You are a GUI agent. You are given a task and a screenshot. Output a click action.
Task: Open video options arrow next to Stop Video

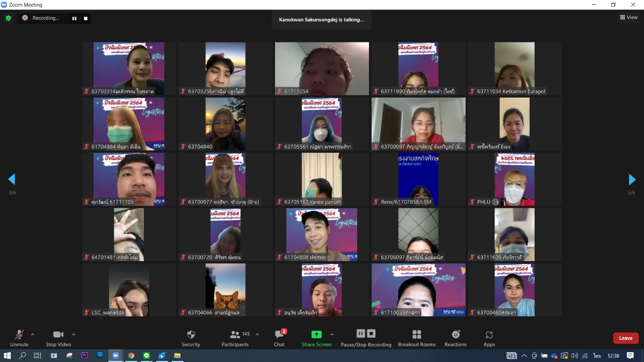(74, 335)
